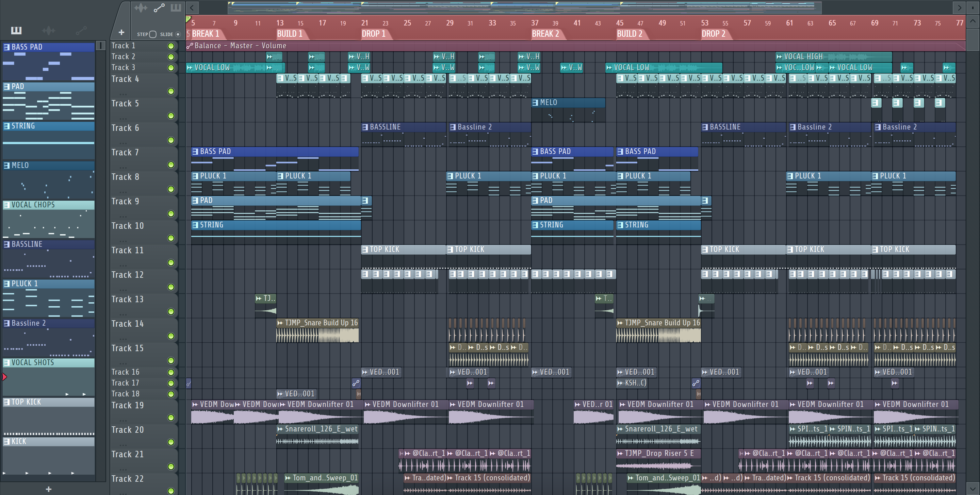Click the KICK pattern icon in picker

coord(6,441)
